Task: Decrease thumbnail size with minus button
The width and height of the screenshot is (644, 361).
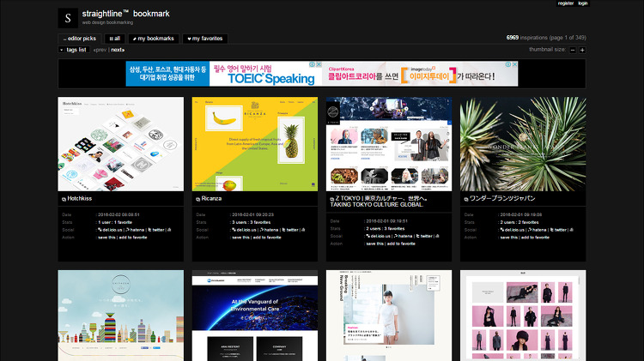Action: (573, 50)
